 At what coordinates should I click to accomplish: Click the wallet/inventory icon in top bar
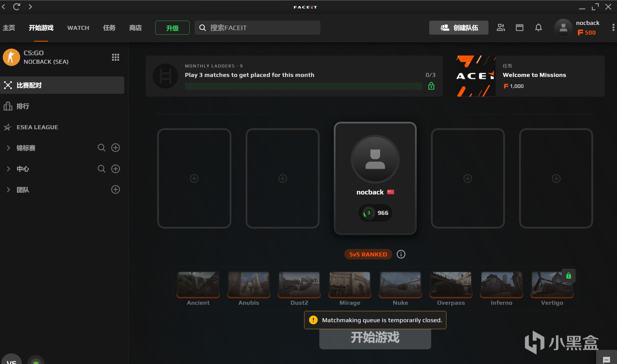tap(518, 27)
